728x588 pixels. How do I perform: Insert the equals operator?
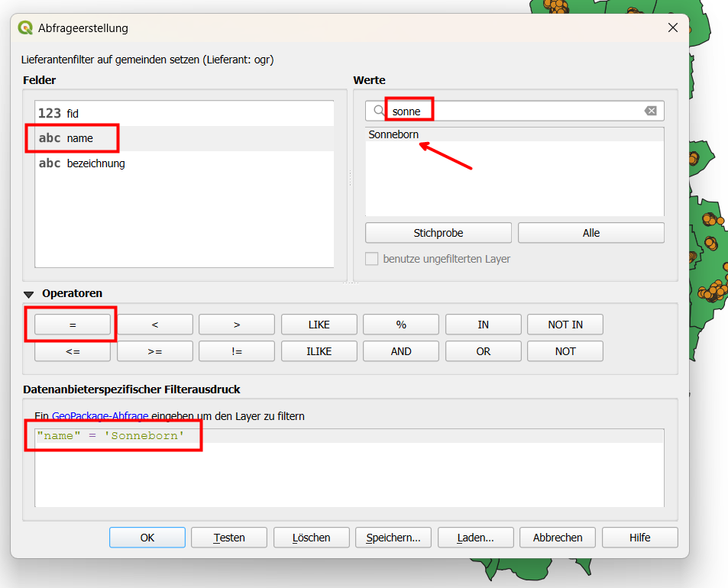tap(73, 325)
